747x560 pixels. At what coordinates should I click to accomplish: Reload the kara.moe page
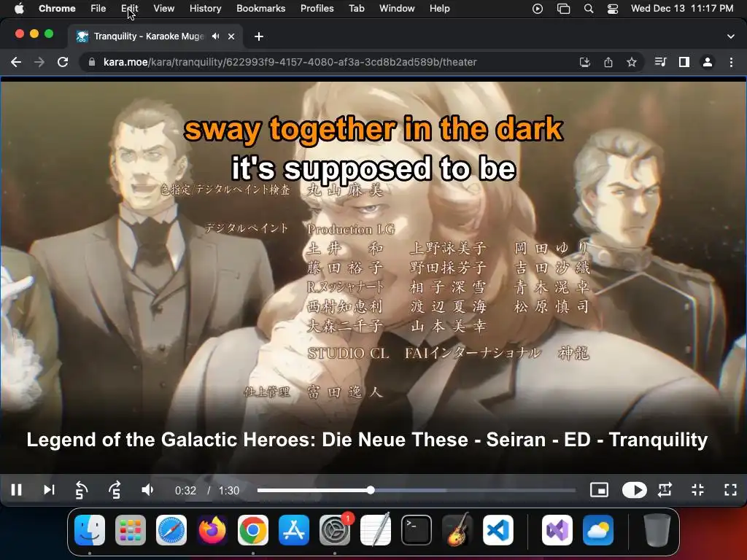click(x=63, y=62)
